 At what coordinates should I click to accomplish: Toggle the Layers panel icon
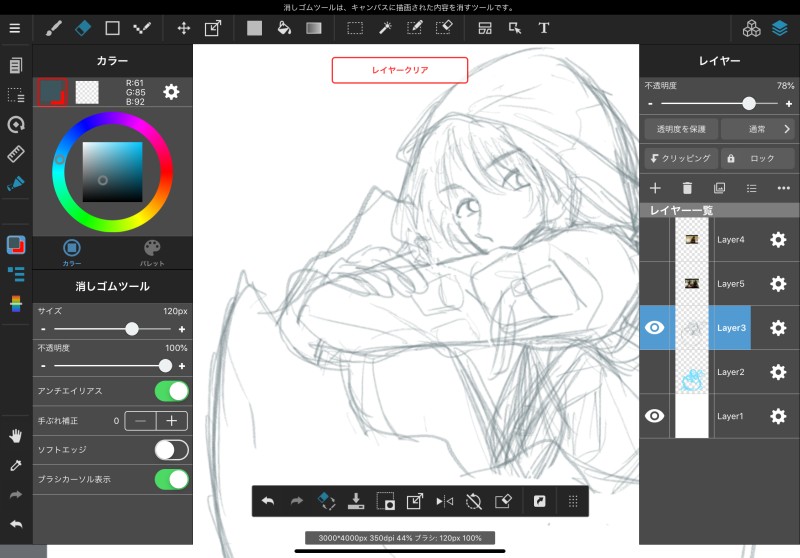pyautogui.click(x=780, y=29)
